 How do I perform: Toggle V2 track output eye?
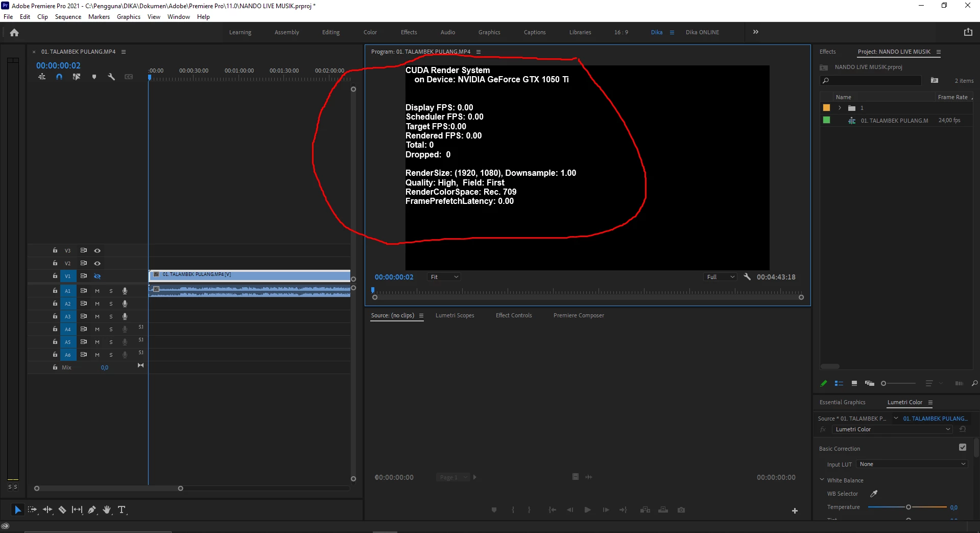(x=98, y=263)
